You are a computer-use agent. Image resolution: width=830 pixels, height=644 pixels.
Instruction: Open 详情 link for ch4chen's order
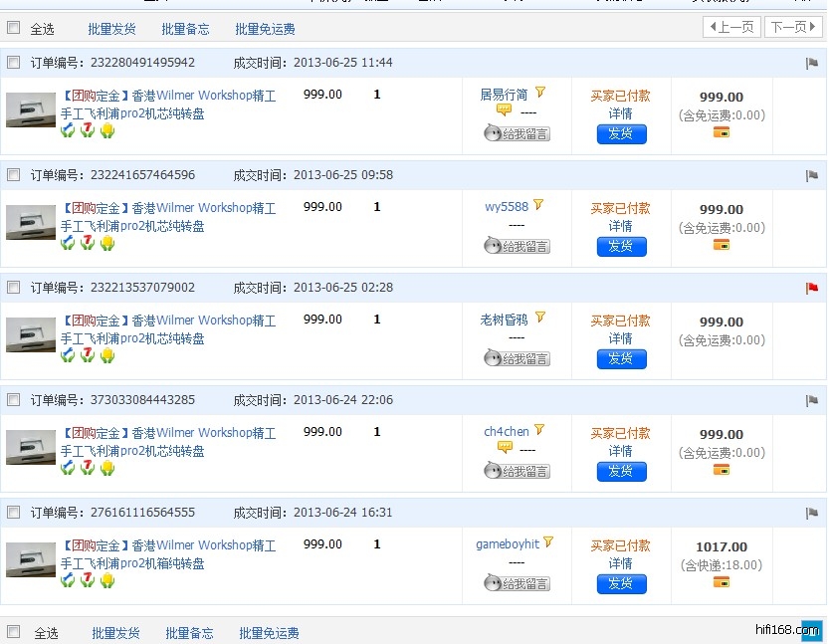pos(621,451)
